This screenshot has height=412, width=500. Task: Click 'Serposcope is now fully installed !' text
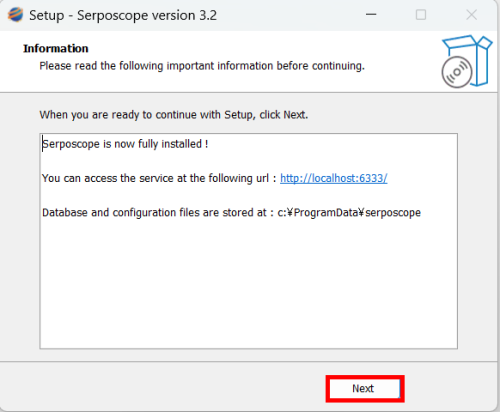125,144
